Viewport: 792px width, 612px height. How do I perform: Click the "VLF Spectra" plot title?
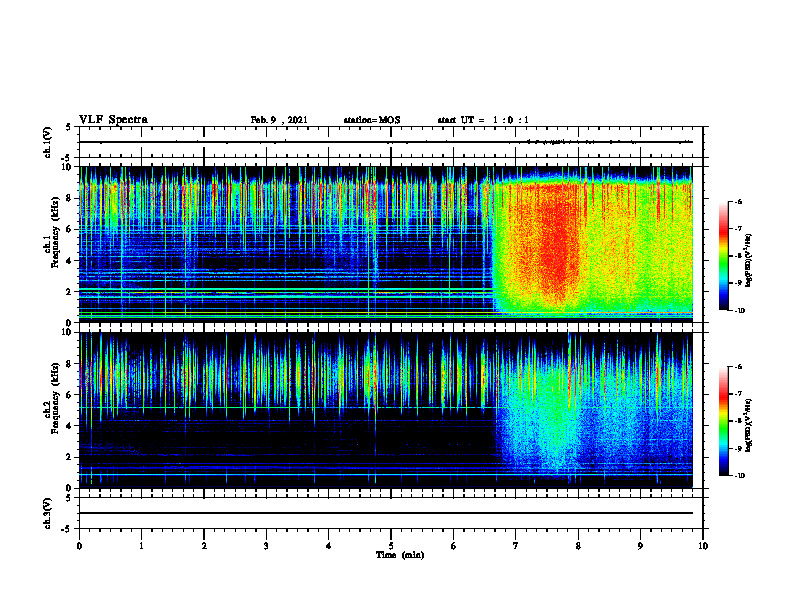(113, 120)
